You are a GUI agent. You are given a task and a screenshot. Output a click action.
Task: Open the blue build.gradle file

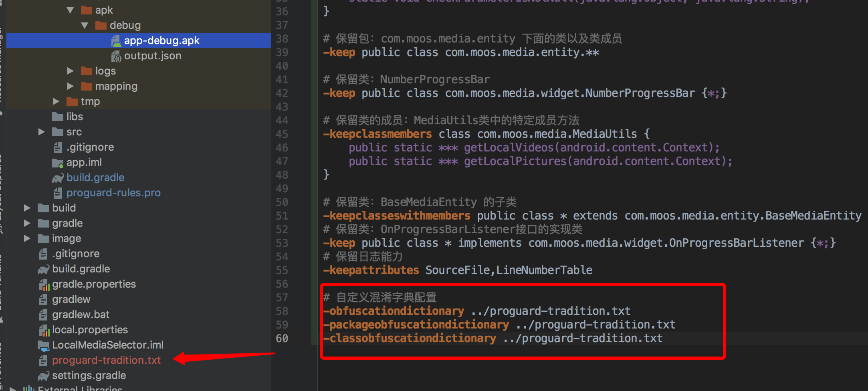point(95,177)
